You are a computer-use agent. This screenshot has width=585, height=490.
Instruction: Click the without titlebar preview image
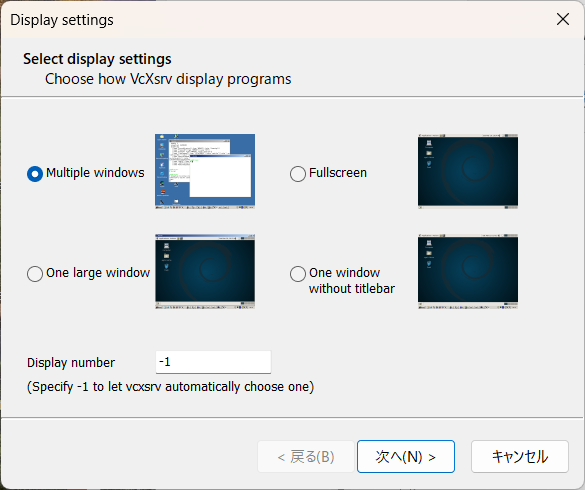point(468,271)
